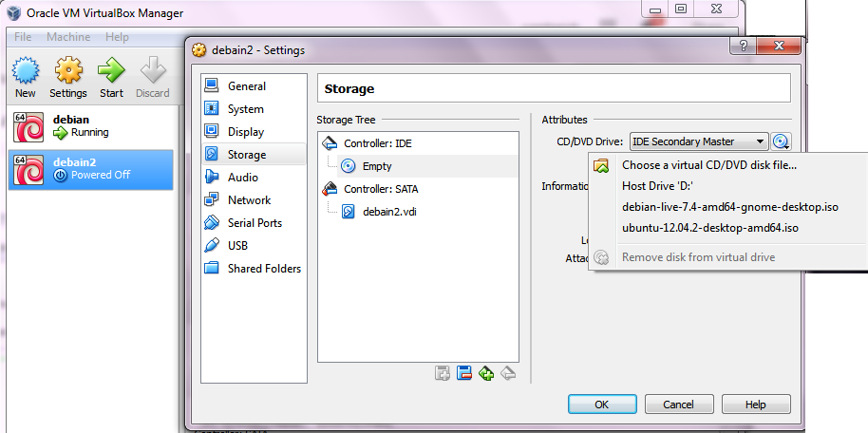The width and height of the screenshot is (868, 433).
Task: Open the Display settings category
Action: coord(254,132)
